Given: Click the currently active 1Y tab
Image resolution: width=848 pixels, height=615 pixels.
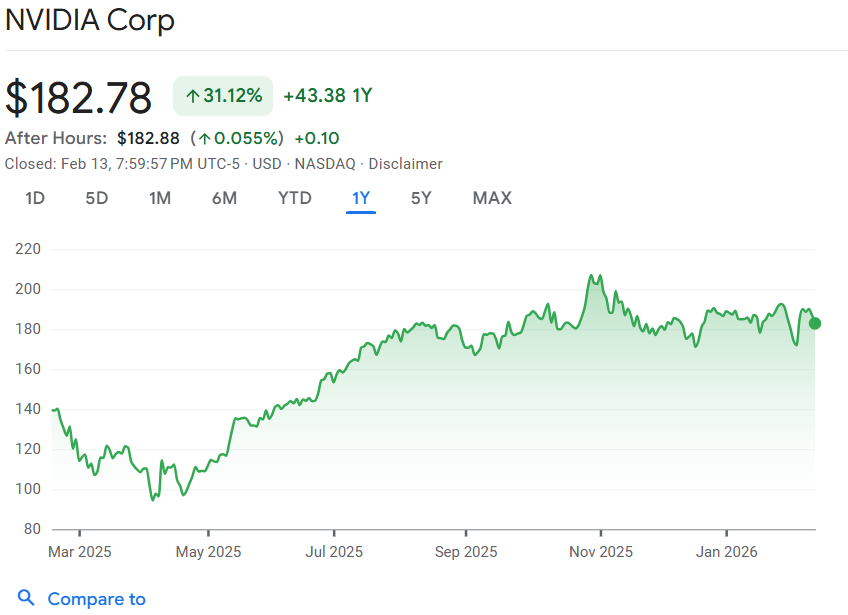Looking at the screenshot, I should point(361,198).
